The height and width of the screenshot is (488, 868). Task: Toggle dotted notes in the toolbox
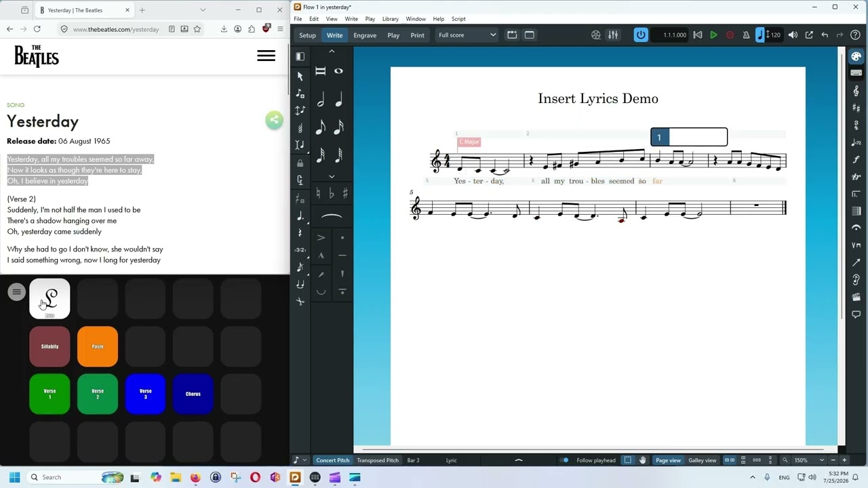[300, 216]
